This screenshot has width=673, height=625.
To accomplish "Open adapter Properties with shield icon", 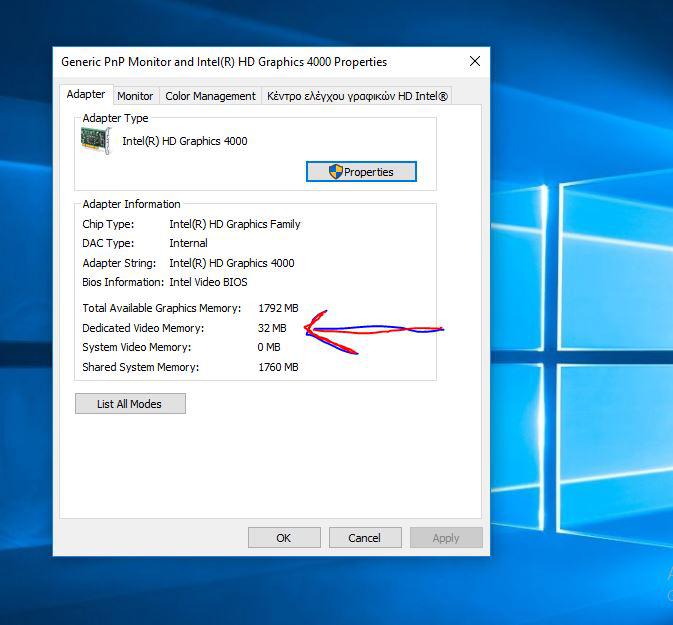I will pos(361,172).
